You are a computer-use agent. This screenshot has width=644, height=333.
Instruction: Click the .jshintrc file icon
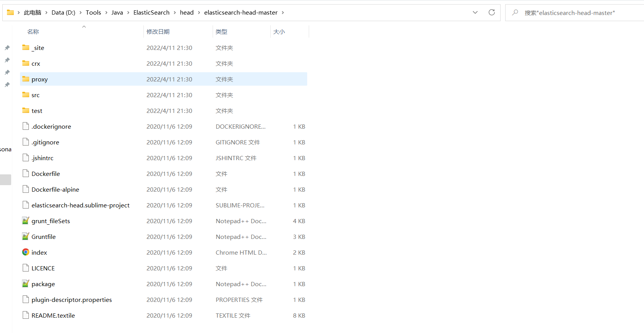coord(26,158)
